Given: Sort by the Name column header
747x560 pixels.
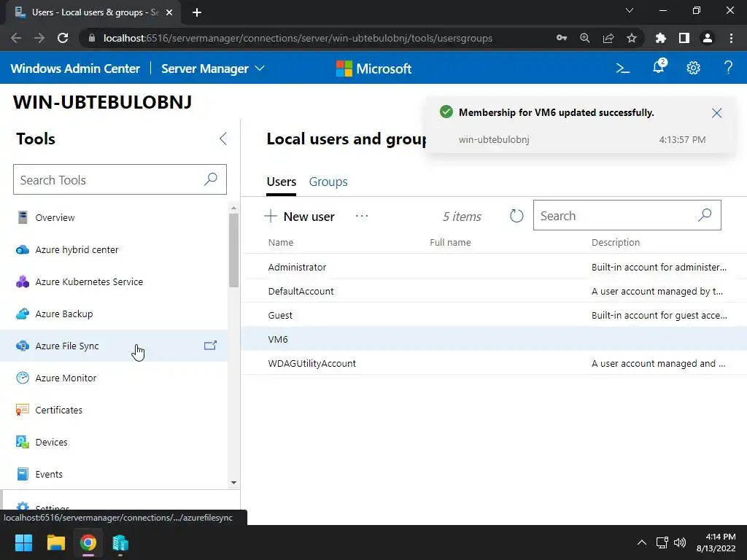Looking at the screenshot, I should click(x=281, y=242).
